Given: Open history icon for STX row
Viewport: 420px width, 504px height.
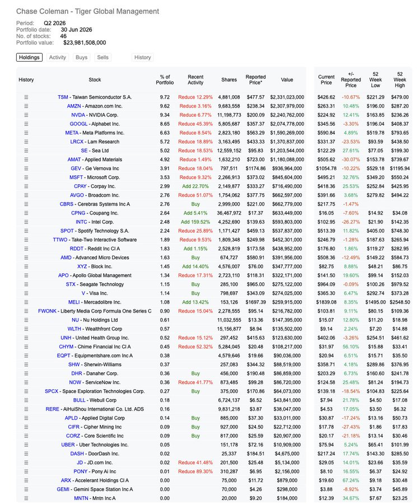Looking at the screenshot, I should [26, 284].
